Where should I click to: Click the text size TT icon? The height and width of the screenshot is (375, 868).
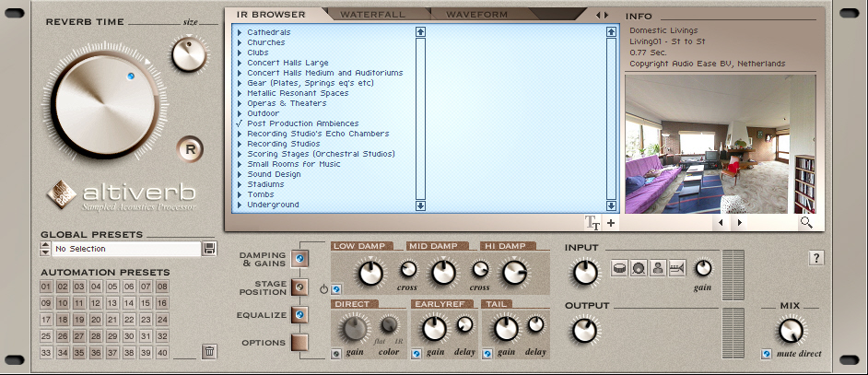click(x=592, y=223)
